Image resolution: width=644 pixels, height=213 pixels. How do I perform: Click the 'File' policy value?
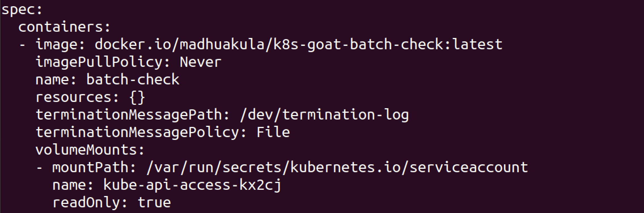273,132
